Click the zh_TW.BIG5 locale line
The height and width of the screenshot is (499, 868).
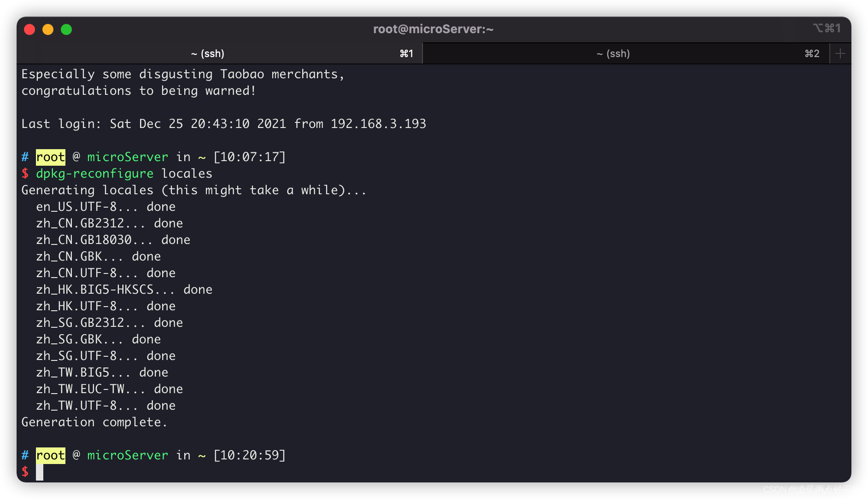pos(102,372)
